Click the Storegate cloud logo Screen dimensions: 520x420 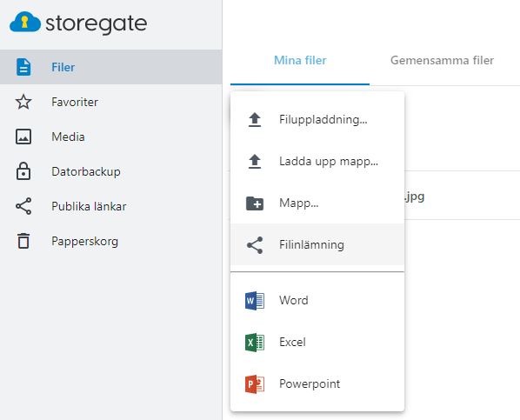point(25,23)
